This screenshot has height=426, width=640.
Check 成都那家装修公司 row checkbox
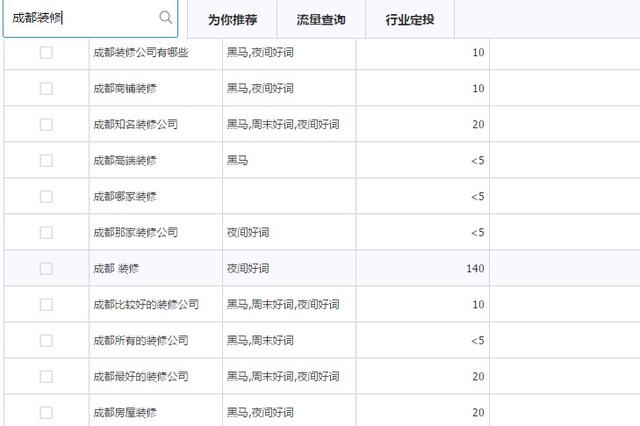(x=46, y=233)
